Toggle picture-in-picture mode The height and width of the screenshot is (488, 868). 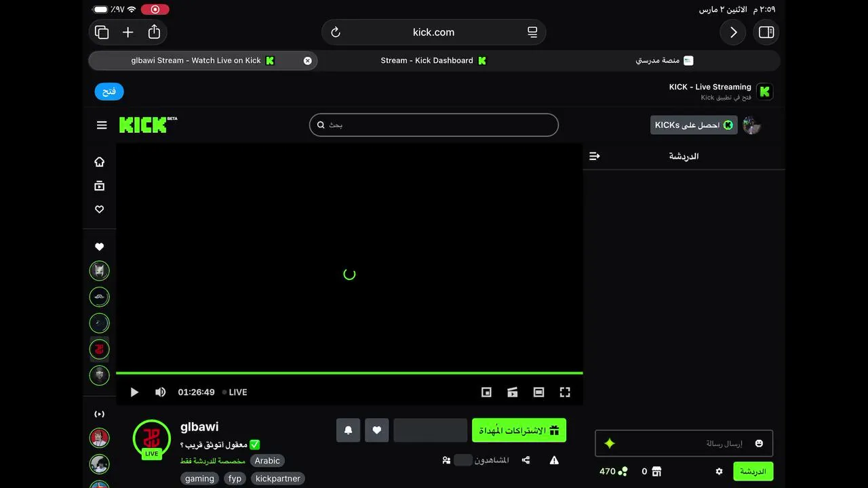pyautogui.click(x=486, y=392)
